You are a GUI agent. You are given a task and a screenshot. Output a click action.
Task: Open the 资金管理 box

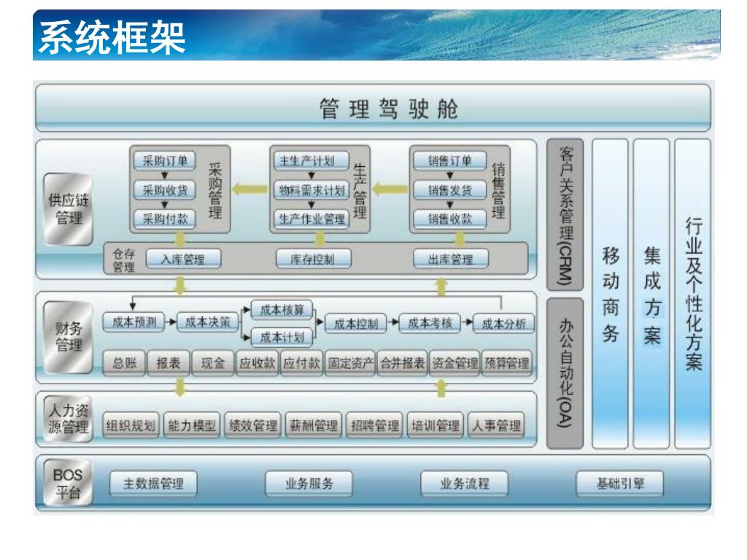454,363
